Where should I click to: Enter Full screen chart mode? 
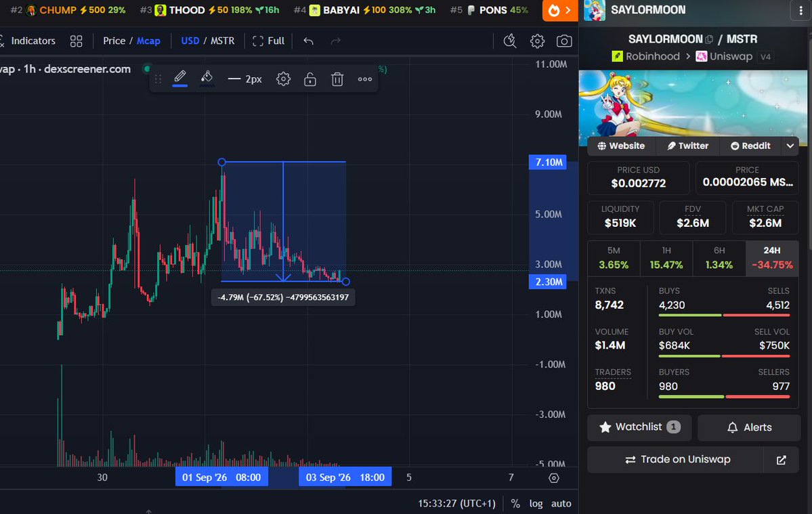268,41
